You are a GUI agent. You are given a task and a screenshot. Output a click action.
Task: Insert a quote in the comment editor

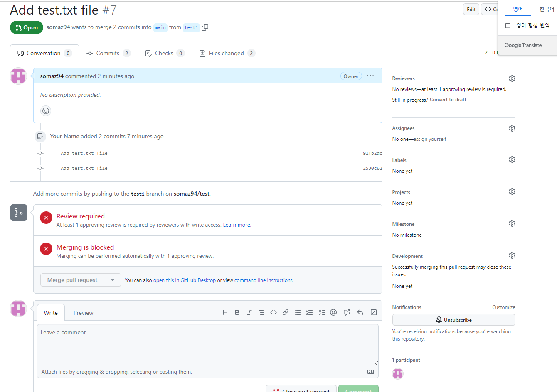[x=261, y=312]
